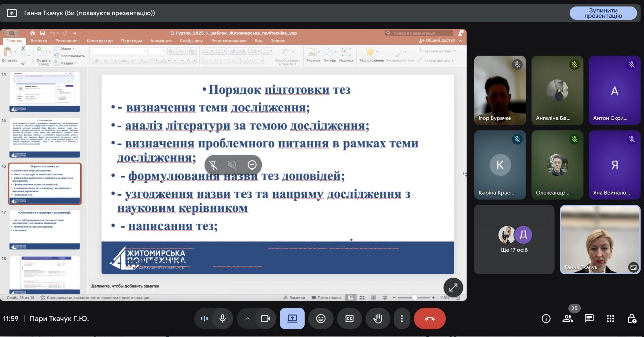Image resolution: width=644 pixels, height=337 pixels.
Task: Click the raise hand icon
Action: pos(378,319)
